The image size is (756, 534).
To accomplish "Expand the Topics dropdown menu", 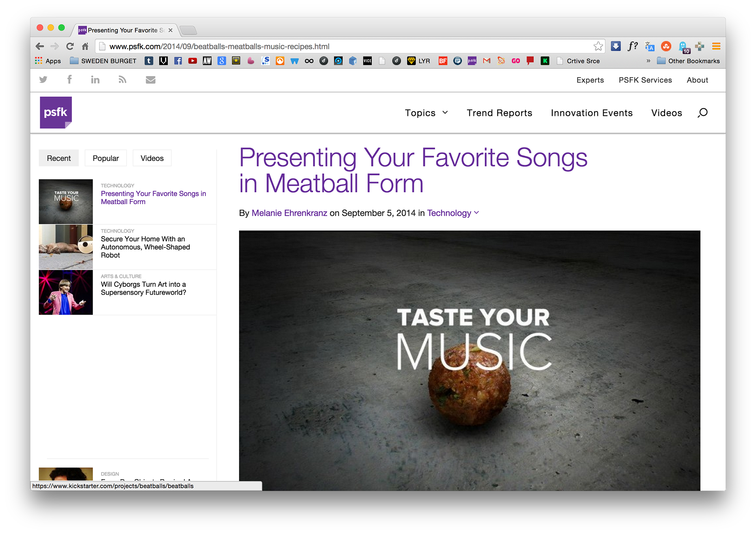I will tap(426, 113).
